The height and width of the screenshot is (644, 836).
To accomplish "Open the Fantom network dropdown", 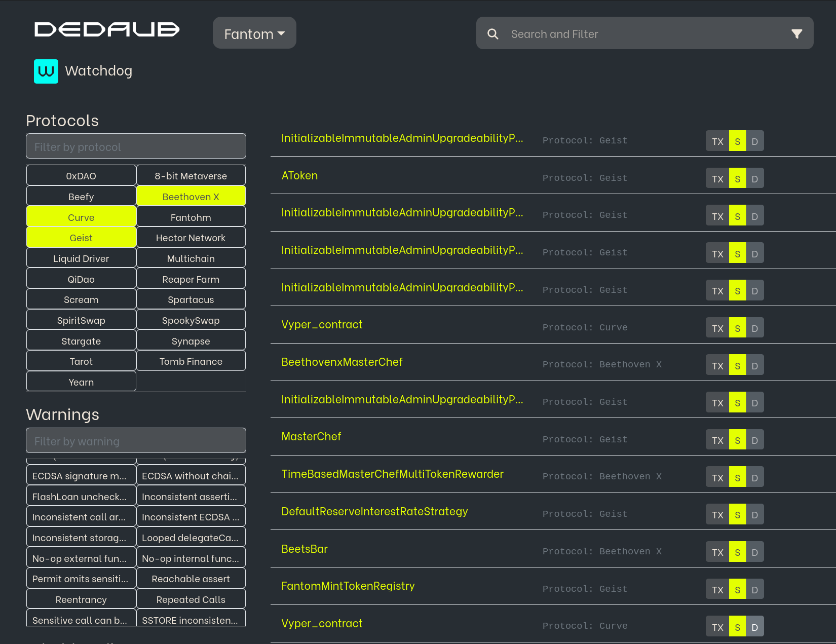I will [254, 33].
